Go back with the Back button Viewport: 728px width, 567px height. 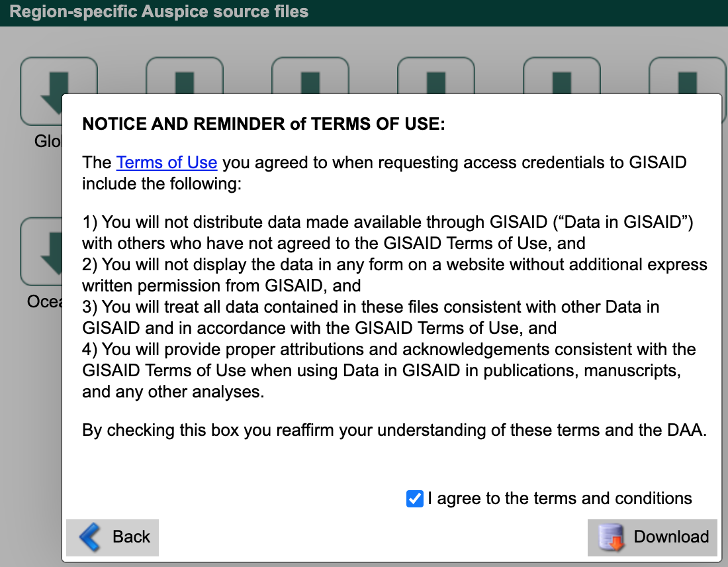113,537
